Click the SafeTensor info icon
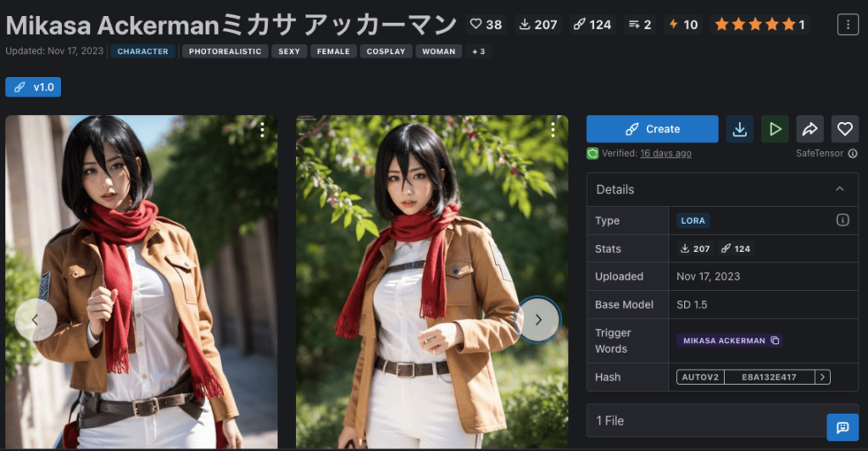Viewport: 868px width, 451px height. pyautogui.click(x=853, y=153)
